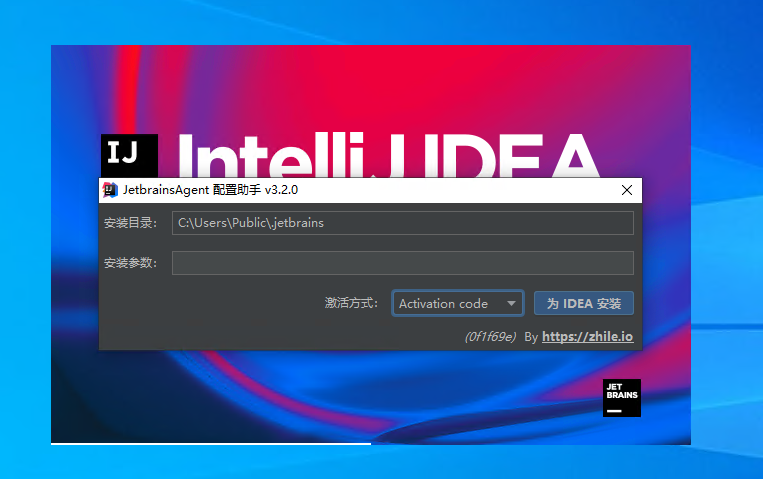The height and width of the screenshot is (479, 763).
Task: Focus the 安装目录 path input field
Action: [402, 223]
